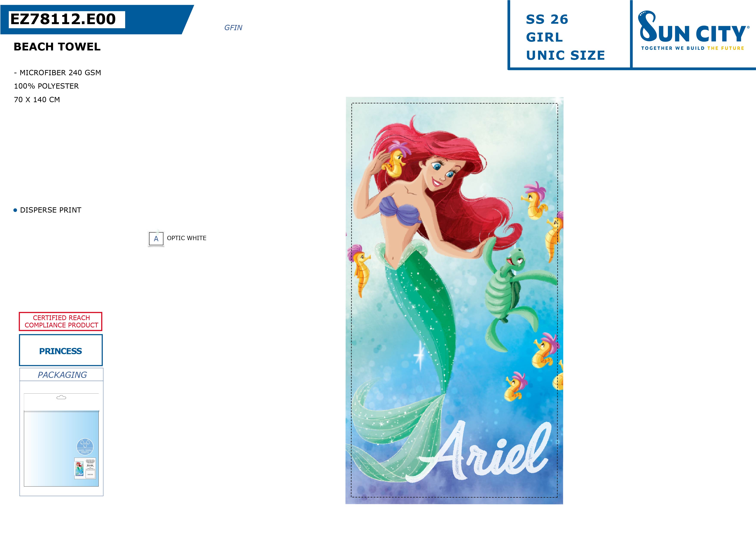
Task: Click the water drops icon on packaging
Action: (x=85, y=446)
